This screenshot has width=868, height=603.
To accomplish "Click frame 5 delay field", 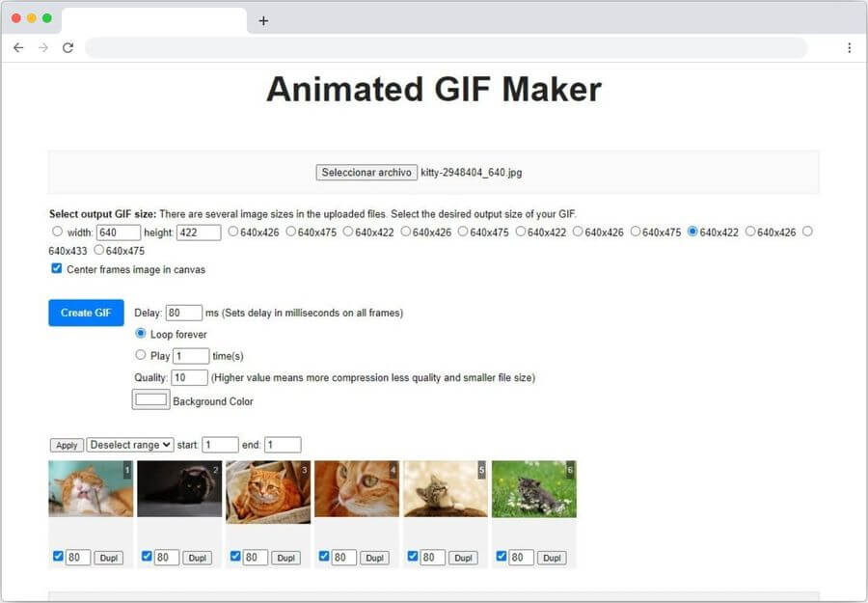I will point(432,558).
